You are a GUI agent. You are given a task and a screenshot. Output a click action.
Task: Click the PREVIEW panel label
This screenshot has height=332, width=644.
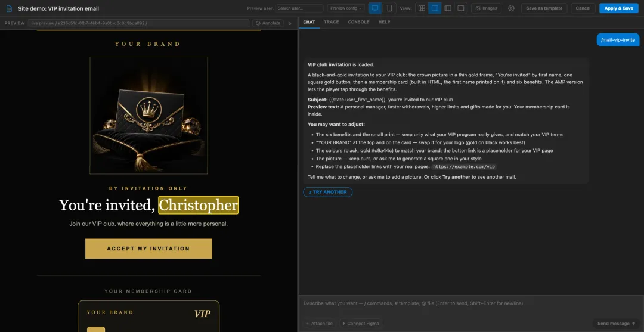pyautogui.click(x=15, y=23)
